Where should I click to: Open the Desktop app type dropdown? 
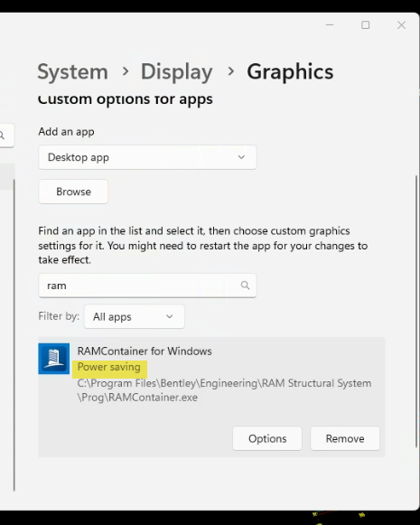pos(147,157)
